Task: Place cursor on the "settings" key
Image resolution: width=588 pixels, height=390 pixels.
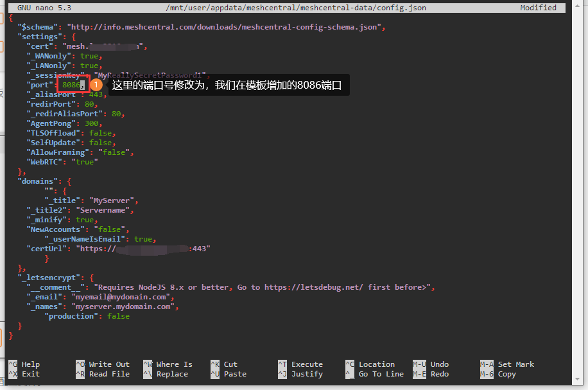Action: 40,37
